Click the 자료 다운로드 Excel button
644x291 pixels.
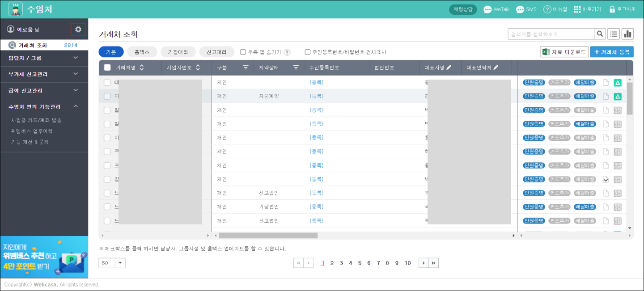click(x=563, y=52)
